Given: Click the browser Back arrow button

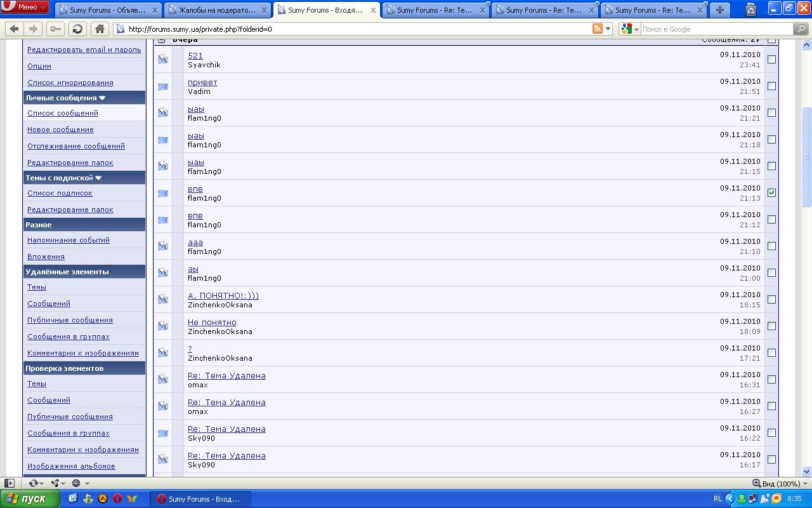Looking at the screenshot, I should coord(15,29).
